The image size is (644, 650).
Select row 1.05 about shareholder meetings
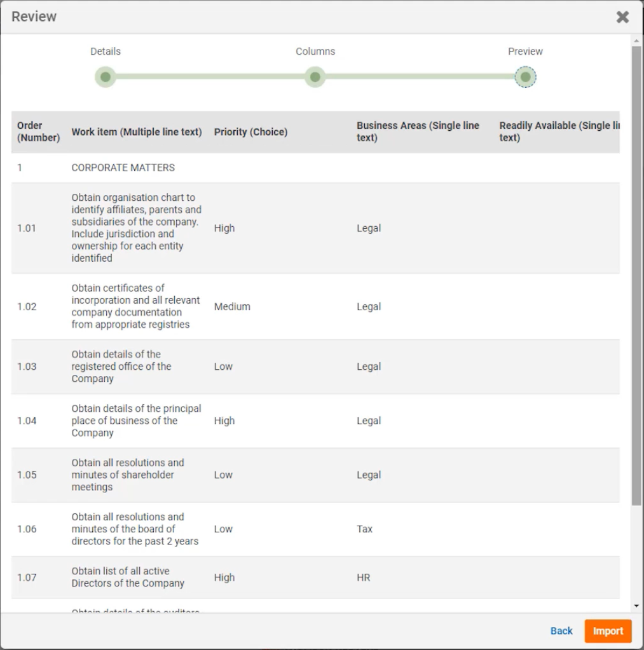click(x=127, y=475)
